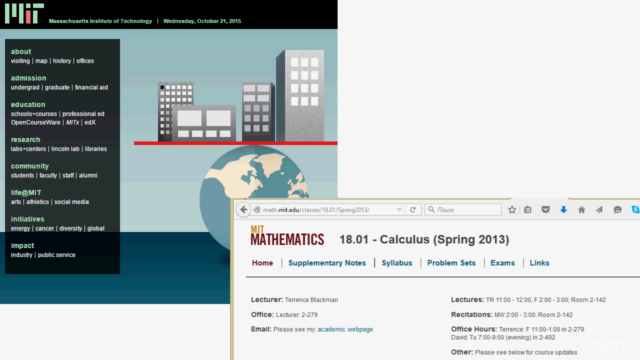Follow the academic webpage link

[345, 329]
